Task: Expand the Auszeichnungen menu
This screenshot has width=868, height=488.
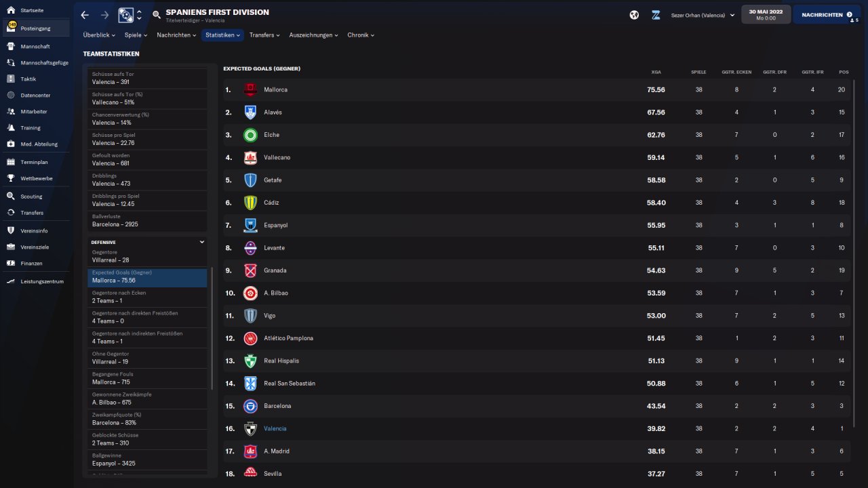Action: [x=315, y=35]
